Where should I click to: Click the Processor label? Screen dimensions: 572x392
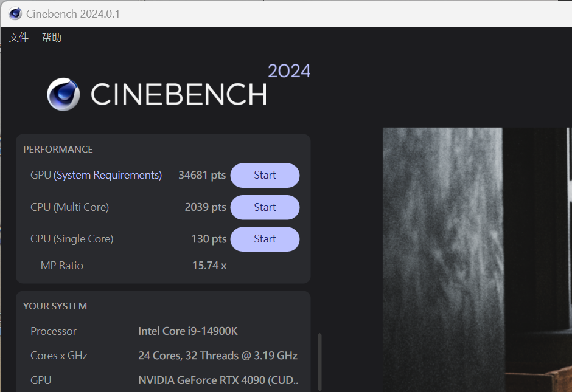pos(54,331)
